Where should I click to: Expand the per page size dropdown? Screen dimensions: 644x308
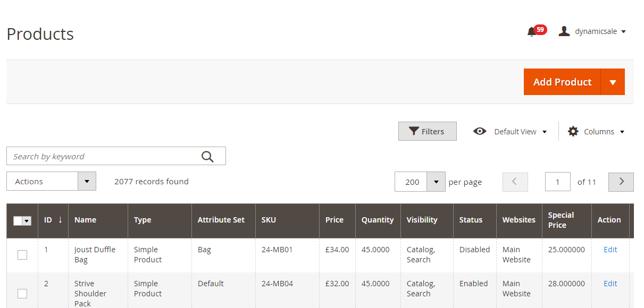pos(436,182)
